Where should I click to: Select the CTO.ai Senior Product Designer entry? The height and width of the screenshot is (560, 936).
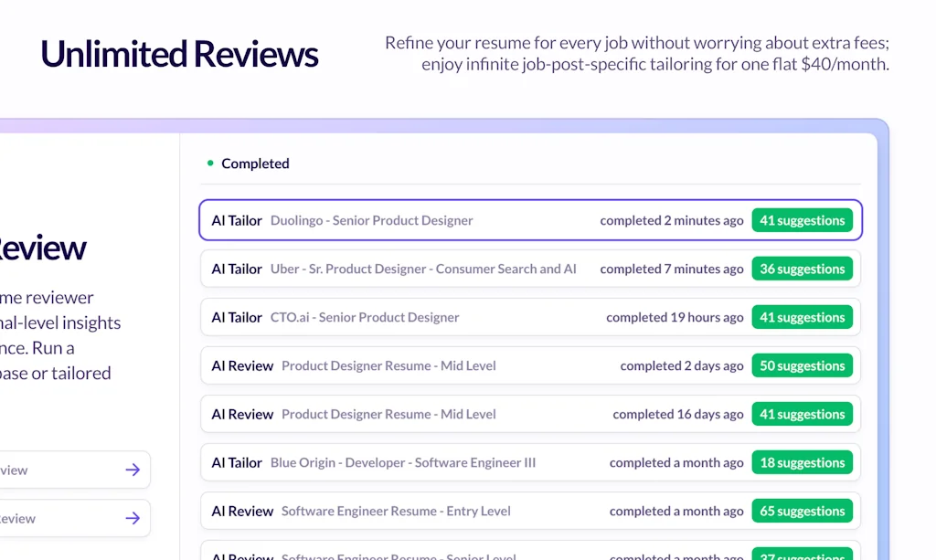point(365,317)
